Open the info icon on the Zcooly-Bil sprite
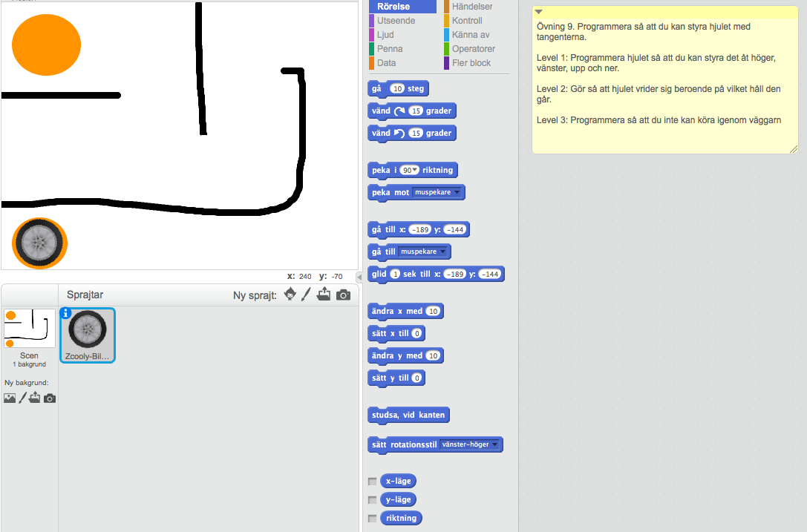 pos(65,313)
